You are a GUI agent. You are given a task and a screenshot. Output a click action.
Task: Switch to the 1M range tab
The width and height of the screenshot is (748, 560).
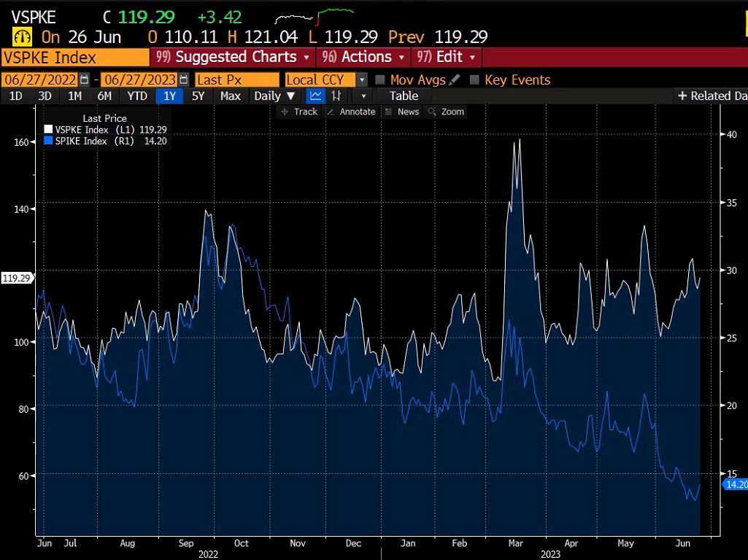[74, 96]
